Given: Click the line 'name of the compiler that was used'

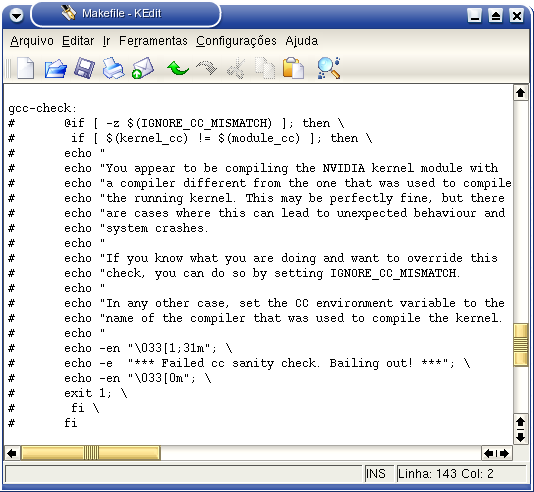Looking at the screenshot, I should (255, 318).
